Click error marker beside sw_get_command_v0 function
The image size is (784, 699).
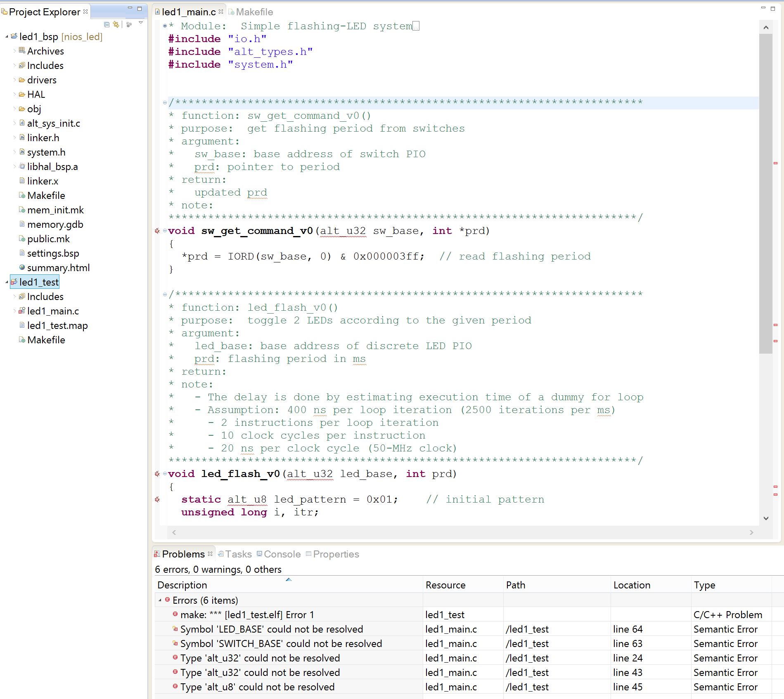(157, 231)
